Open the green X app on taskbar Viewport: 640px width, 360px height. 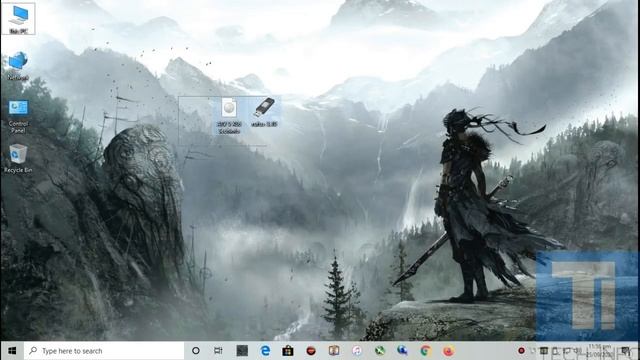click(x=380, y=351)
